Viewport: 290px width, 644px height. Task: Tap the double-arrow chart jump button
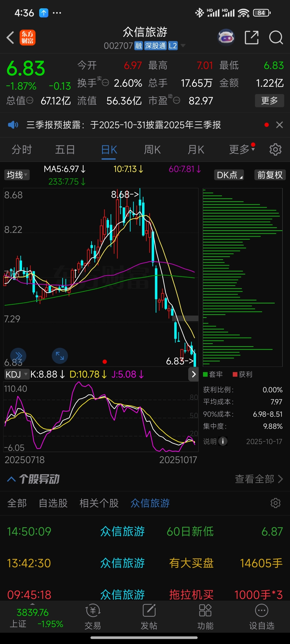pos(18,356)
